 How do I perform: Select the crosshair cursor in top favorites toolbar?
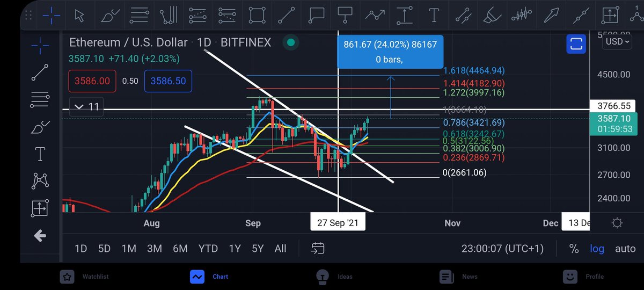coord(52,15)
